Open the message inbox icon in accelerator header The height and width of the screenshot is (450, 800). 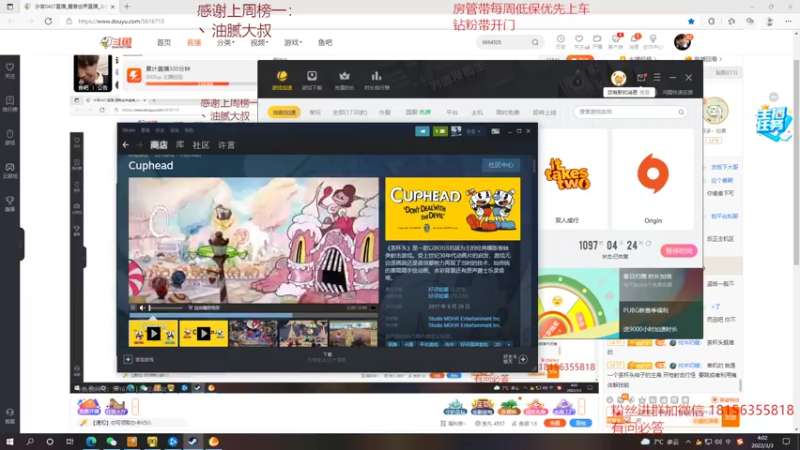[x=641, y=78]
